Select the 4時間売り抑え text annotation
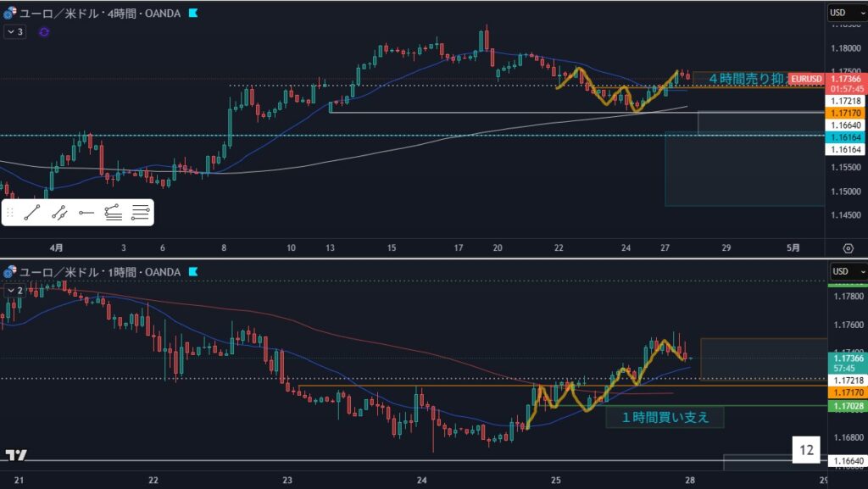This screenshot has width=868, height=489. [746, 79]
